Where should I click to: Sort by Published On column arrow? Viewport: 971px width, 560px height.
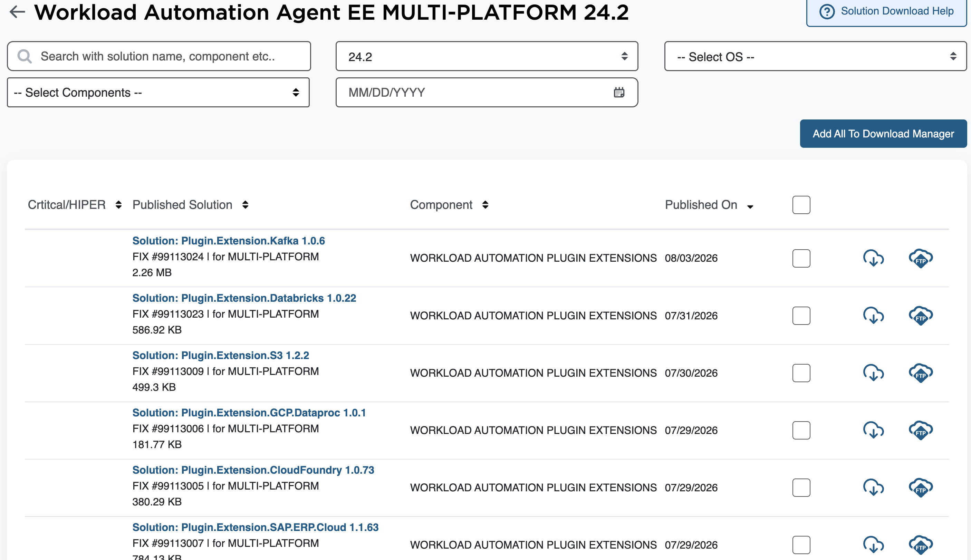coord(750,206)
